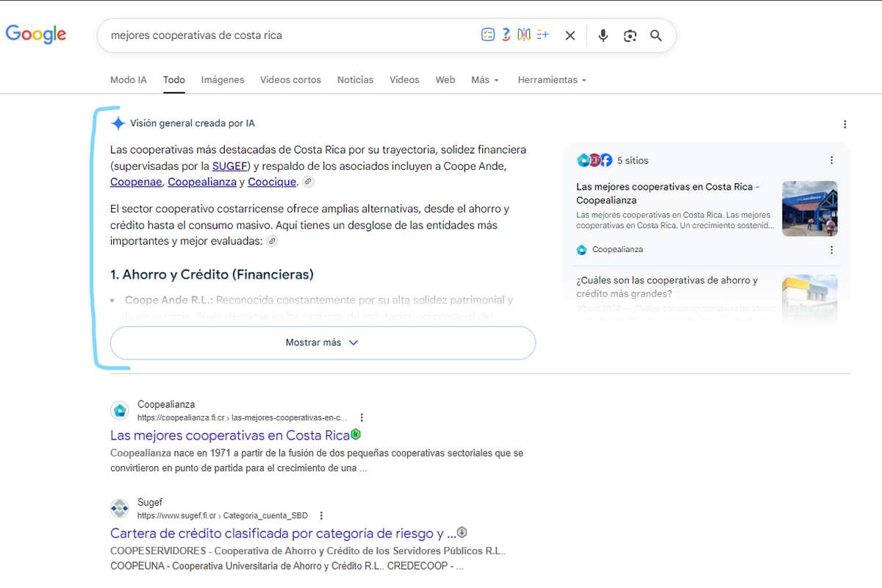This screenshot has width=882, height=588.
Task: Open the Coocique link in AI overview
Action: click(x=272, y=182)
